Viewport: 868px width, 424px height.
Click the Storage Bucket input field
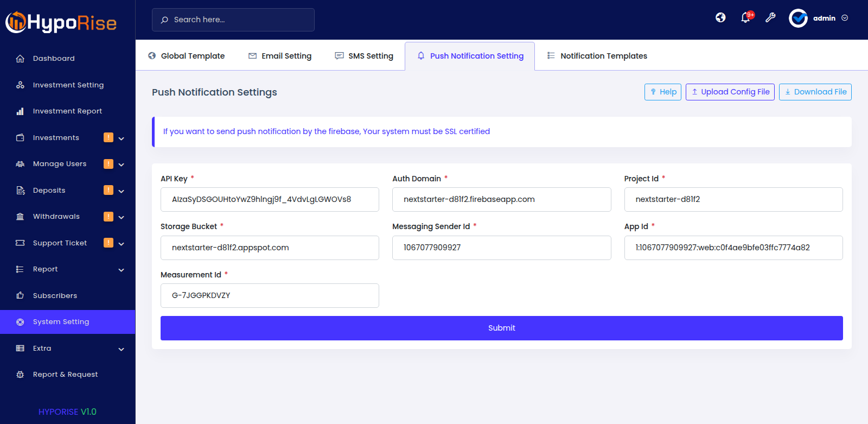click(x=270, y=248)
